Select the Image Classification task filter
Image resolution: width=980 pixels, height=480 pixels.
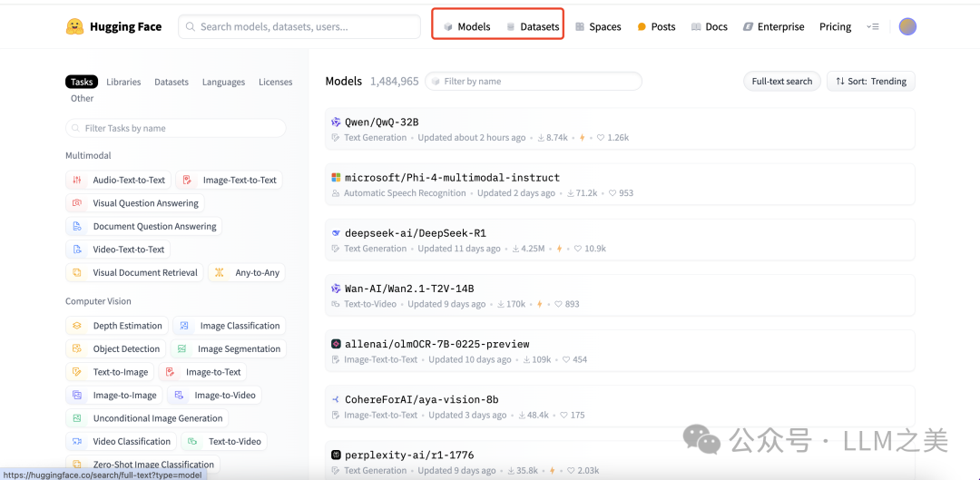(x=230, y=326)
